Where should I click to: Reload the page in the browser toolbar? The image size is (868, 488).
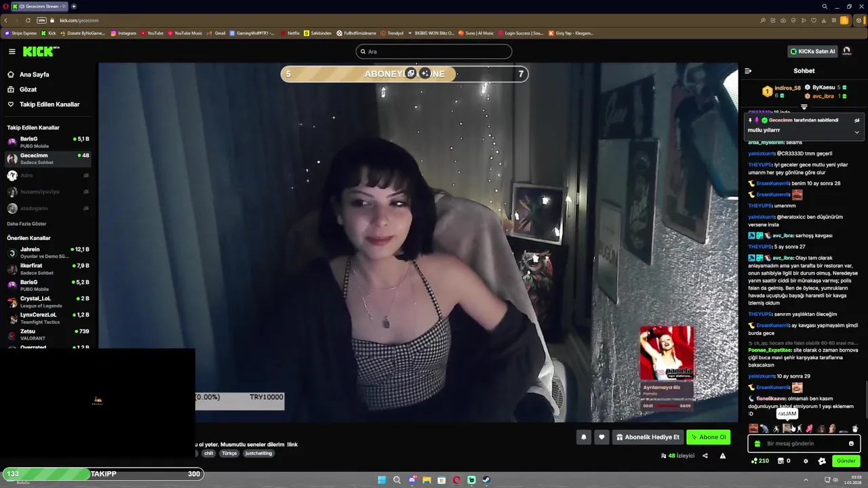(x=28, y=20)
